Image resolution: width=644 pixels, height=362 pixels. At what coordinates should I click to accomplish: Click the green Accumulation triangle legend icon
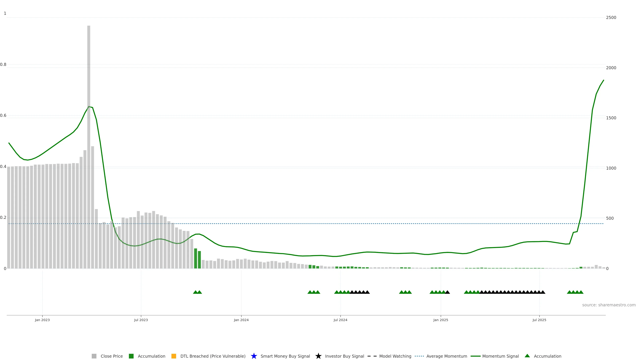527,356
